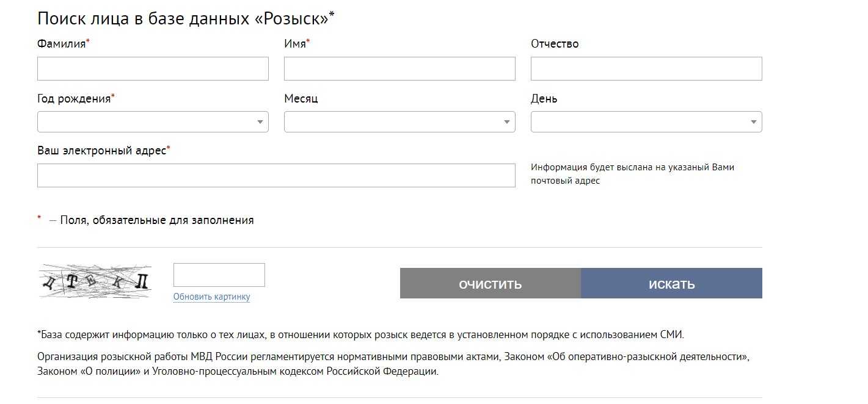Image resolution: width=868 pixels, height=404 pixels.
Task: Click the Отчество label
Action: [555, 44]
